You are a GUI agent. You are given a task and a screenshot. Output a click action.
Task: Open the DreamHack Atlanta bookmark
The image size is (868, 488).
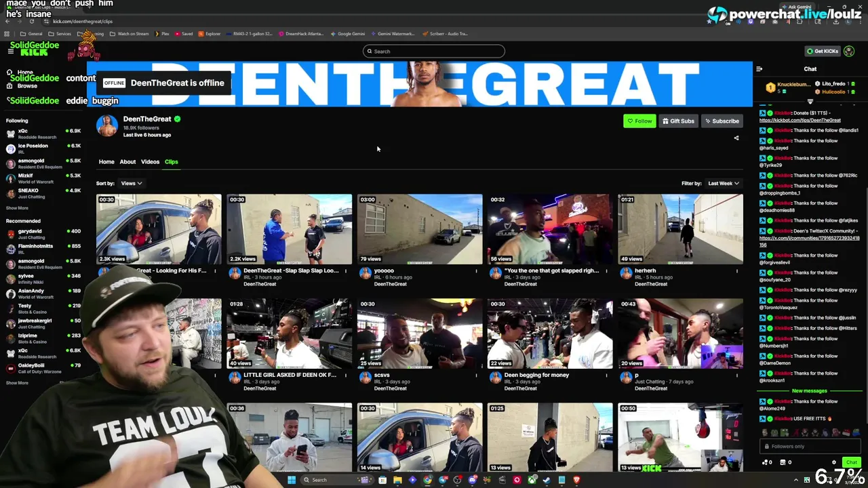tap(300, 33)
